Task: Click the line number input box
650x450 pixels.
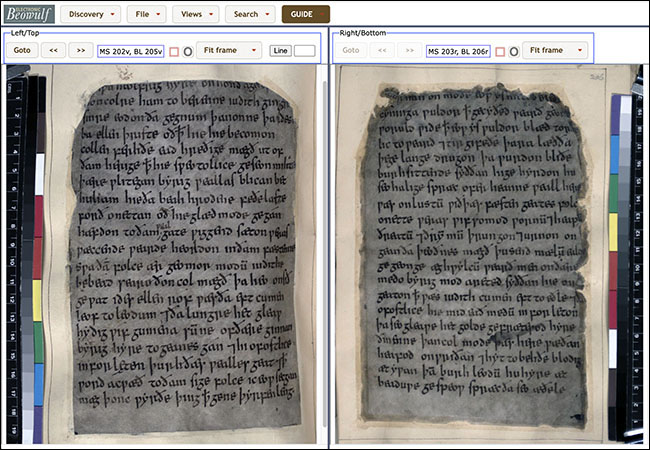Action: (x=305, y=51)
